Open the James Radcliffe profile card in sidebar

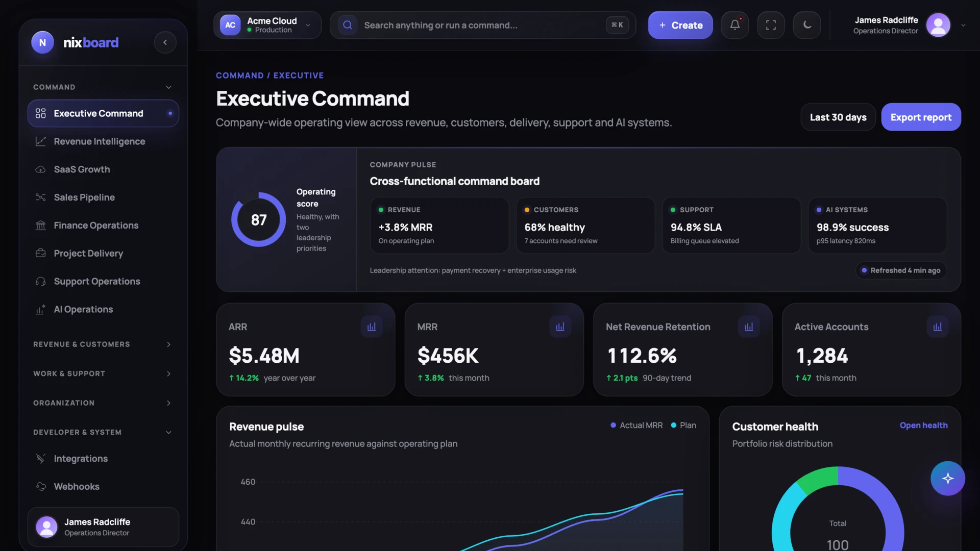(x=103, y=527)
